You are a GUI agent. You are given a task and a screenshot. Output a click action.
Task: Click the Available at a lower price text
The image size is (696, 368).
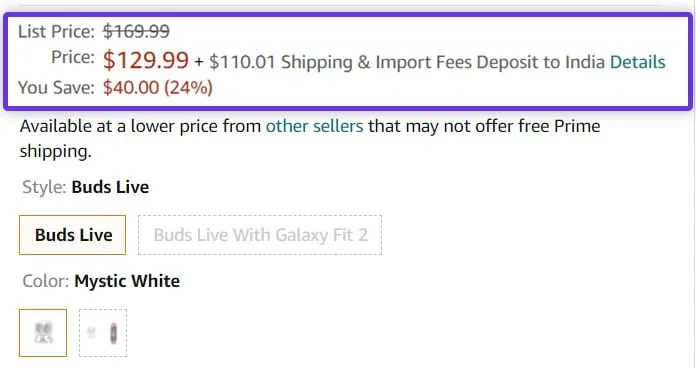pos(140,126)
